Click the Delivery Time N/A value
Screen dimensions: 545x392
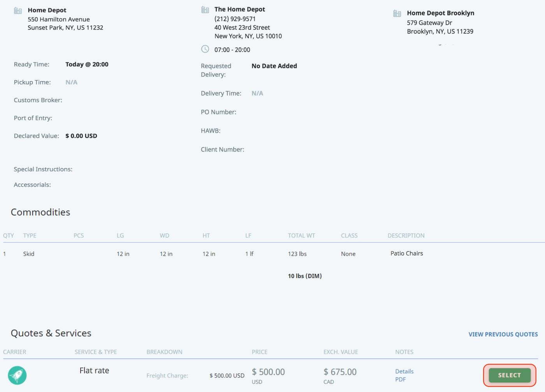(x=257, y=93)
